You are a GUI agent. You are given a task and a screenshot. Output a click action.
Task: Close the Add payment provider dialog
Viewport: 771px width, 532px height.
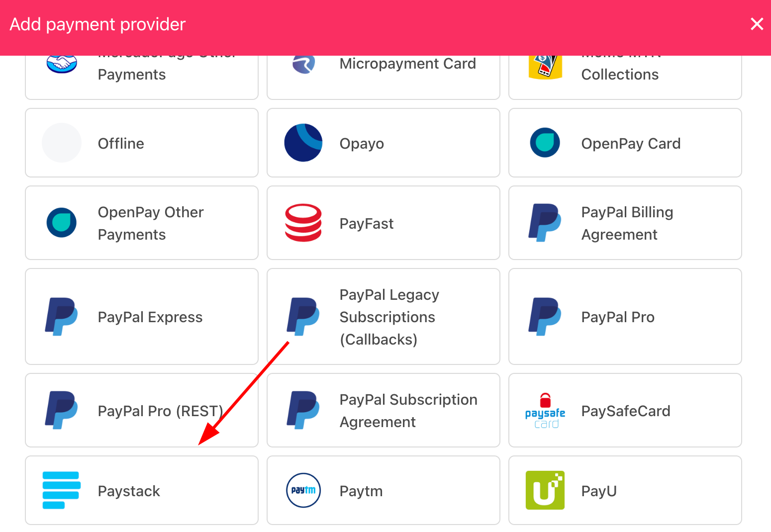click(757, 24)
